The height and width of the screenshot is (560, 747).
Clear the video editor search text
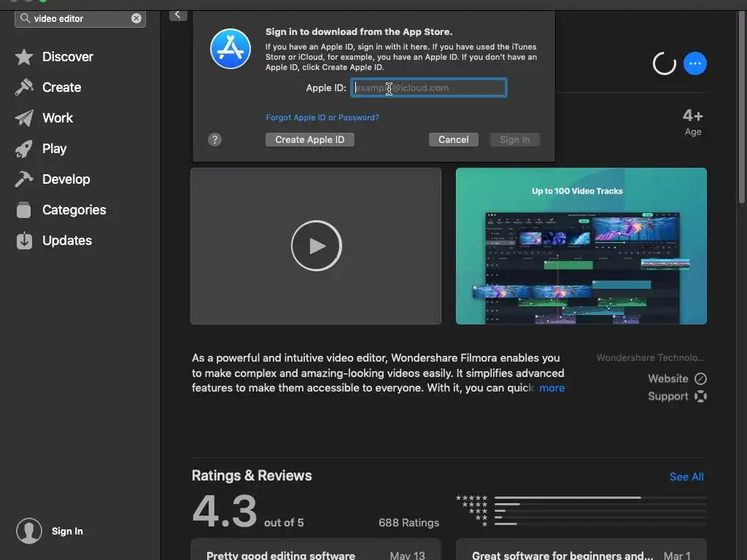[136, 18]
